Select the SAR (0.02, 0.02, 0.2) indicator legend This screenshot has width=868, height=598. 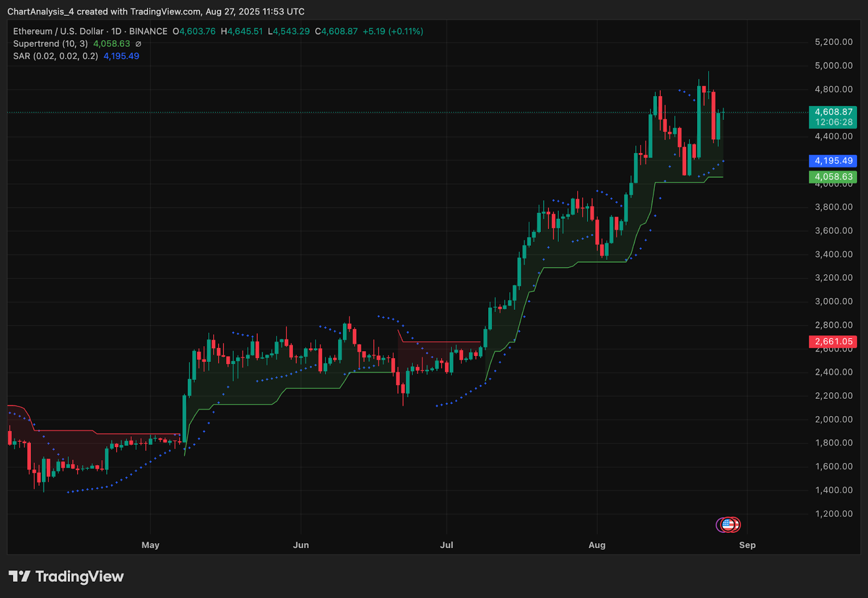(55, 56)
